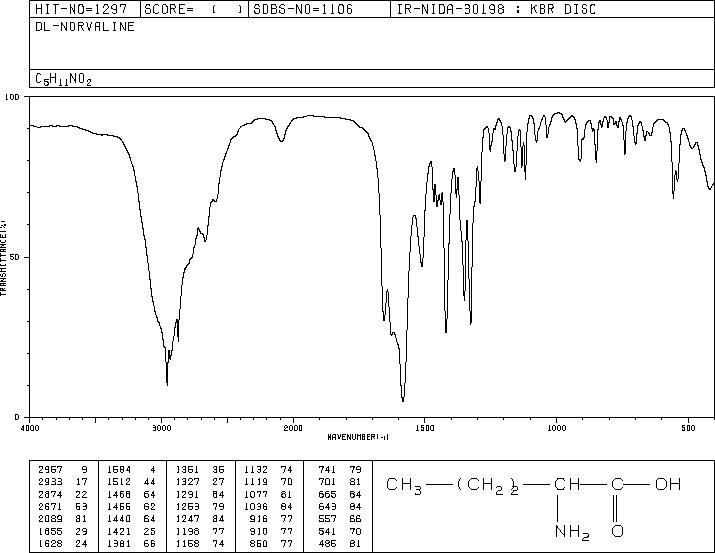Click the IR-NIDA-30198 : KBR DISC label

[496, 9]
